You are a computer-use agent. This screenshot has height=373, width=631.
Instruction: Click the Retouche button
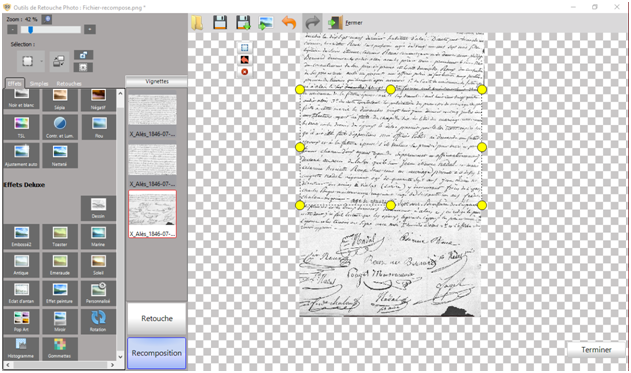click(157, 318)
